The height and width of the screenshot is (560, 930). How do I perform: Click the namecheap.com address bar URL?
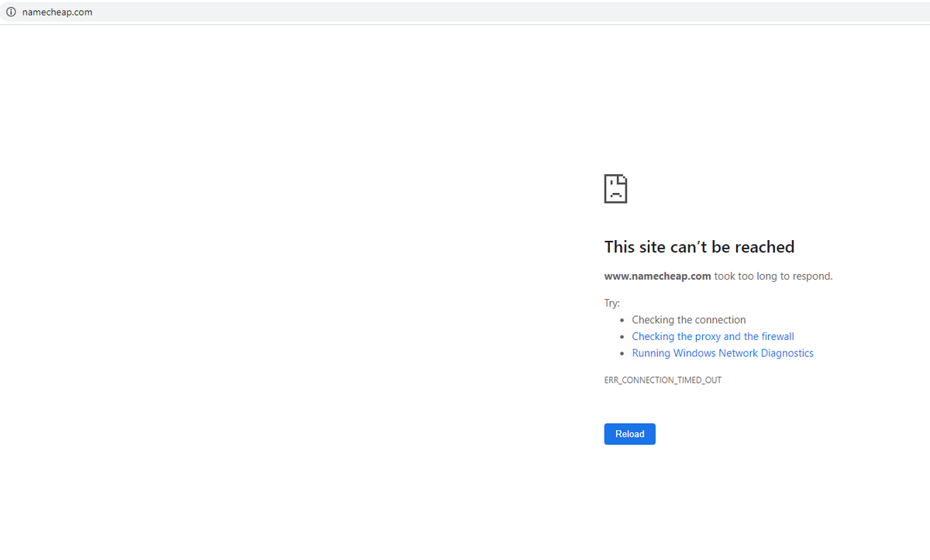coord(57,12)
